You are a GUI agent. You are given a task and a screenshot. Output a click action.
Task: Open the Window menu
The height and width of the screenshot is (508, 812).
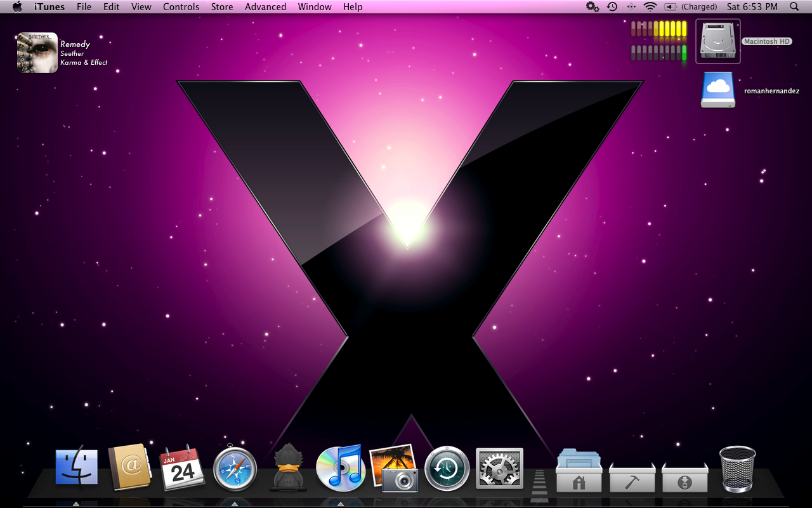315,7
